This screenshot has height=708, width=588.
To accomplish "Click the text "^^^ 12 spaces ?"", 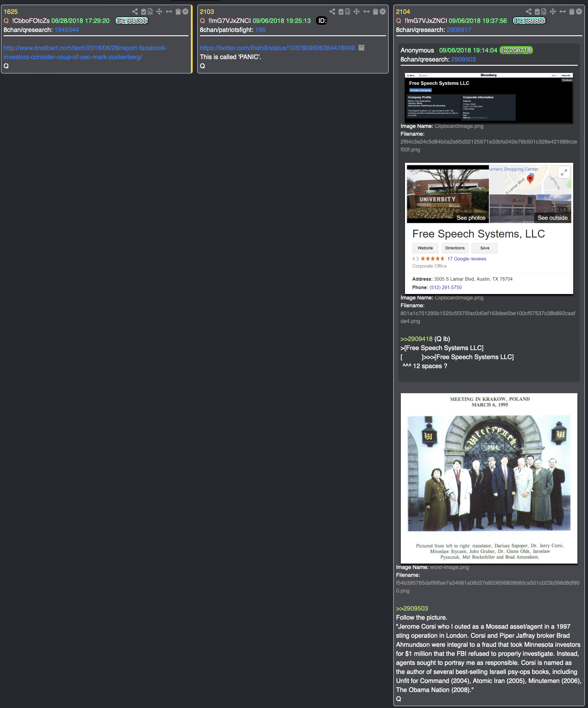I will 425,366.
